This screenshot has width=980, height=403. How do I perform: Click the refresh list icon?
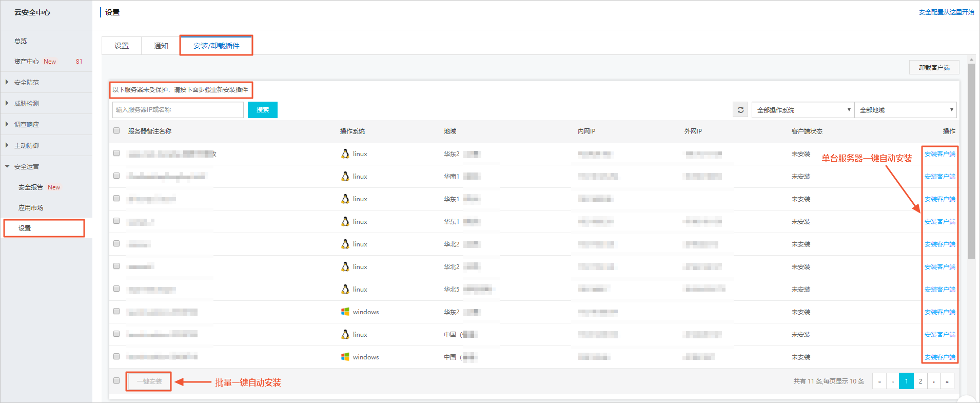740,110
